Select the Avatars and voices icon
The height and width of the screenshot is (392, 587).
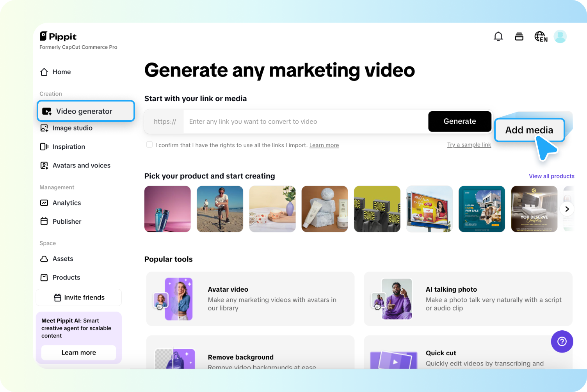[44, 165]
